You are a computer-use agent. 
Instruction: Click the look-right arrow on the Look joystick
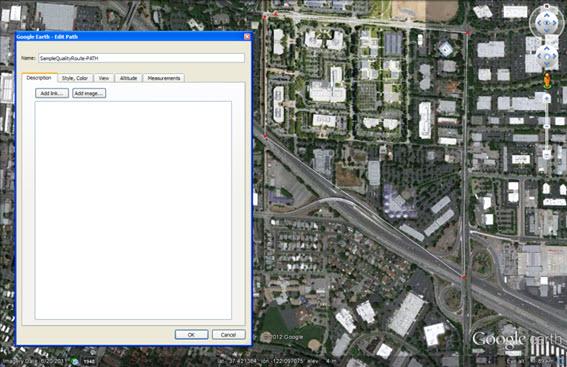(x=554, y=23)
